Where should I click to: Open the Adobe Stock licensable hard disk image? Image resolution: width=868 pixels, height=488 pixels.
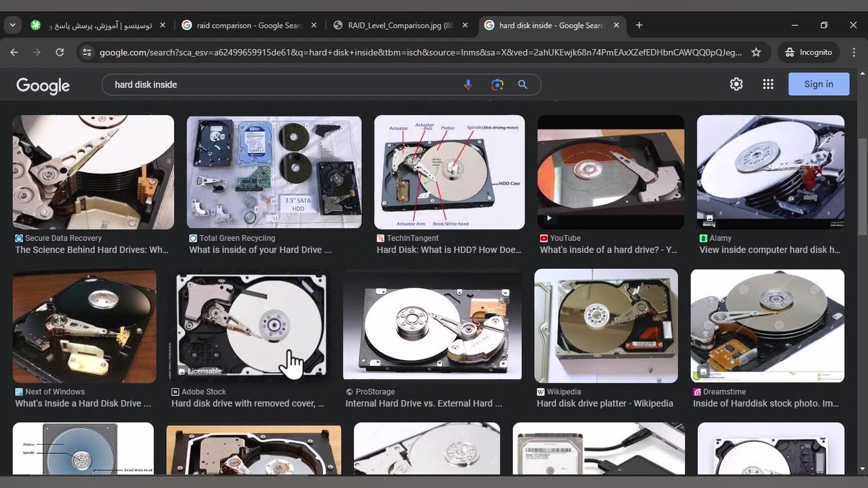click(251, 326)
